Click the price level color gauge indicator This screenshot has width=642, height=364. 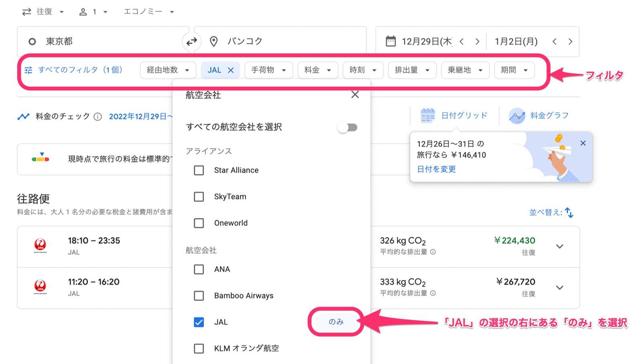point(41,157)
